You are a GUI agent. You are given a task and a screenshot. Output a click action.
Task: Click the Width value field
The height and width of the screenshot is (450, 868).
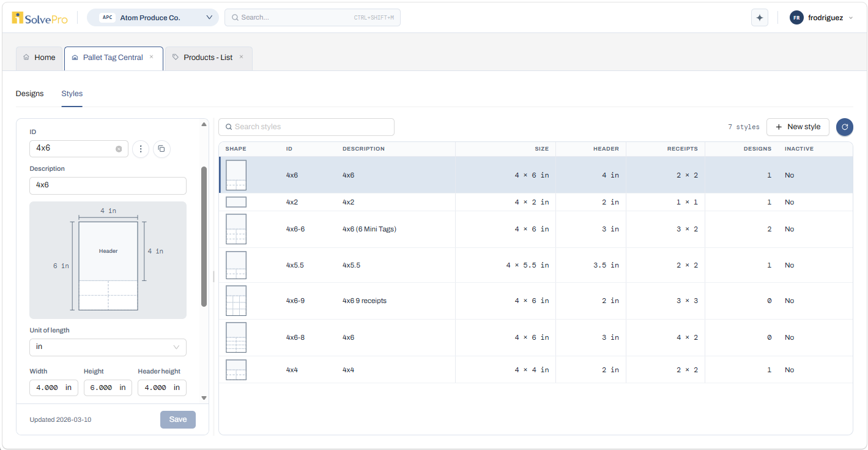pyautogui.click(x=53, y=388)
